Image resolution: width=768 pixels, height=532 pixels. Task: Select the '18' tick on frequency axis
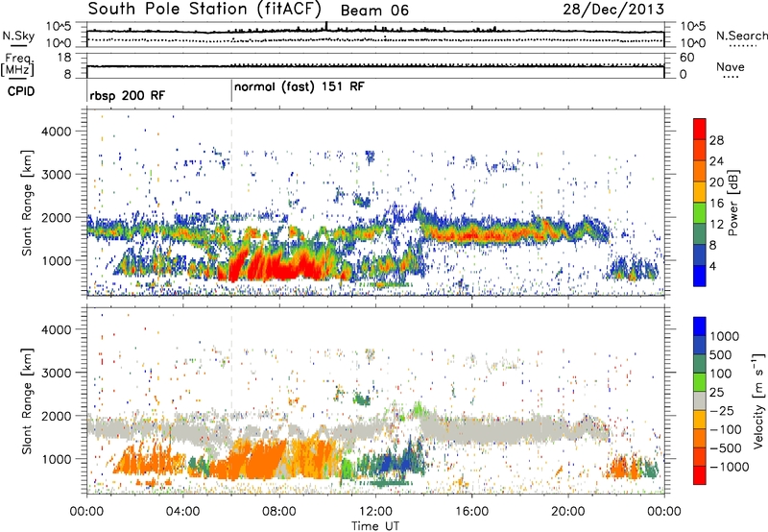[64, 58]
